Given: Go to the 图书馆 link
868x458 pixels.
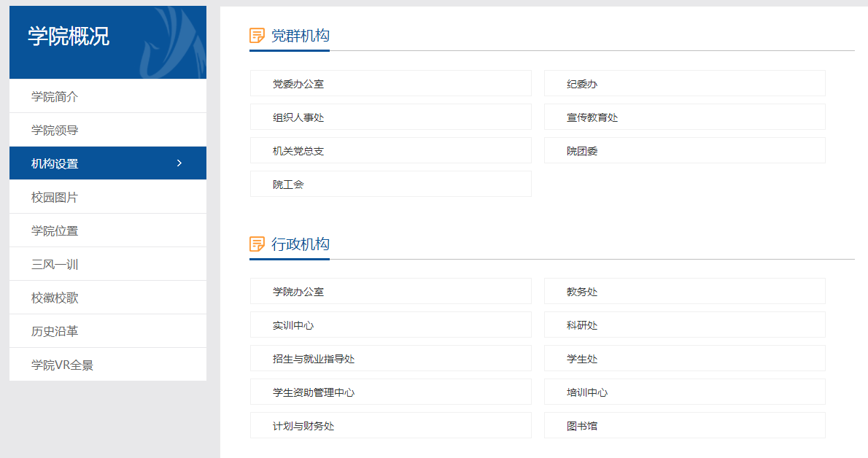Looking at the screenshot, I should tap(582, 426).
